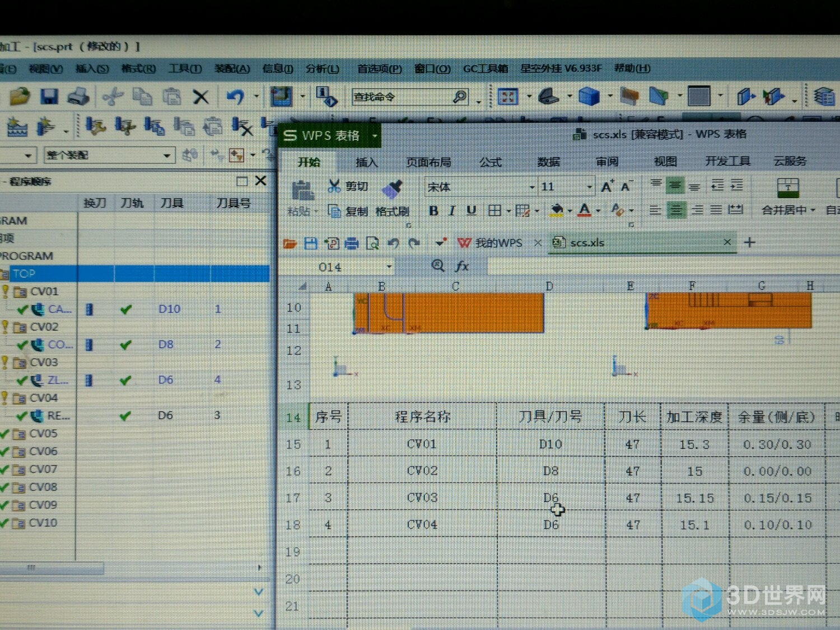The width and height of the screenshot is (840, 630).
Task: Click the WPS cut scissors icon
Action: point(334,186)
